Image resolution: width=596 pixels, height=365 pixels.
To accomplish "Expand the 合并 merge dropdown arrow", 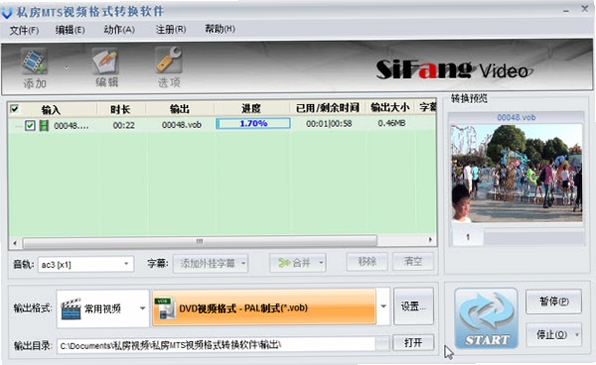I will [321, 263].
